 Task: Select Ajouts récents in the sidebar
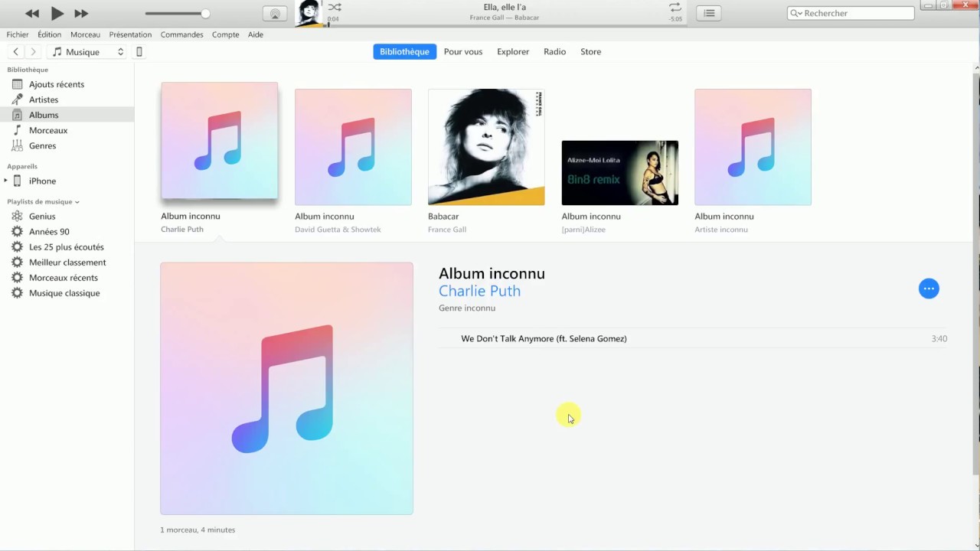click(x=67, y=84)
